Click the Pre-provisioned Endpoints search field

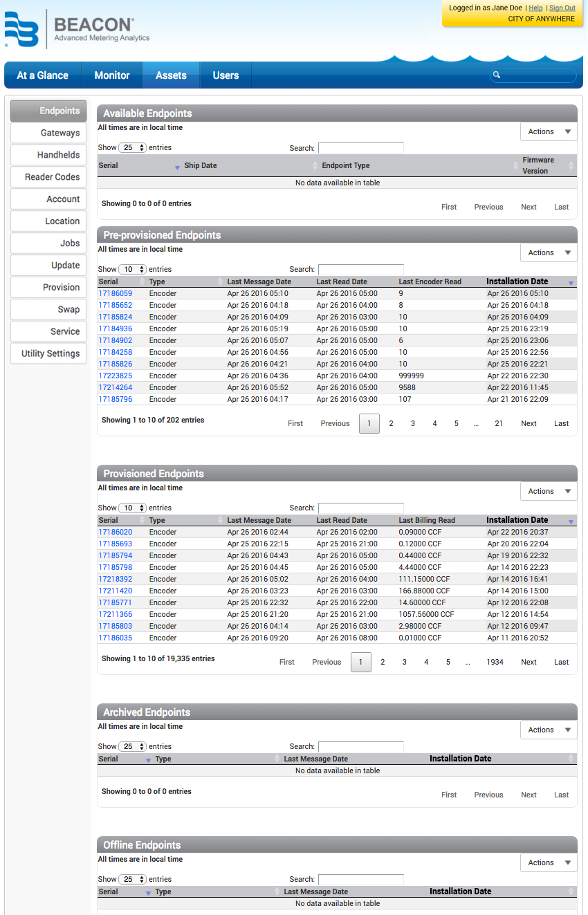tap(360, 269)
